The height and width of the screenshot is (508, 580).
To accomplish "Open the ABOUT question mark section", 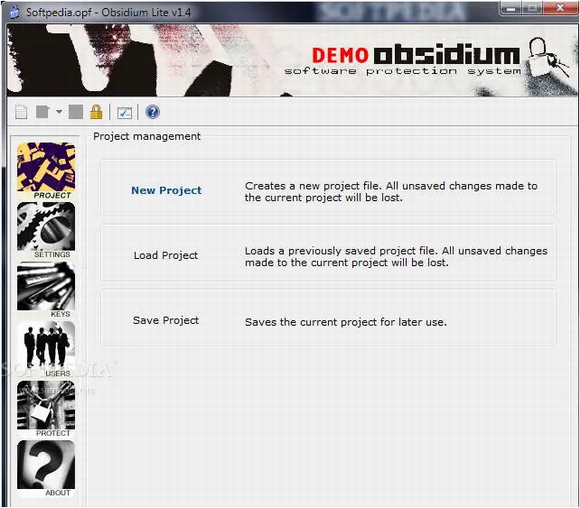I will pos(46,468).
